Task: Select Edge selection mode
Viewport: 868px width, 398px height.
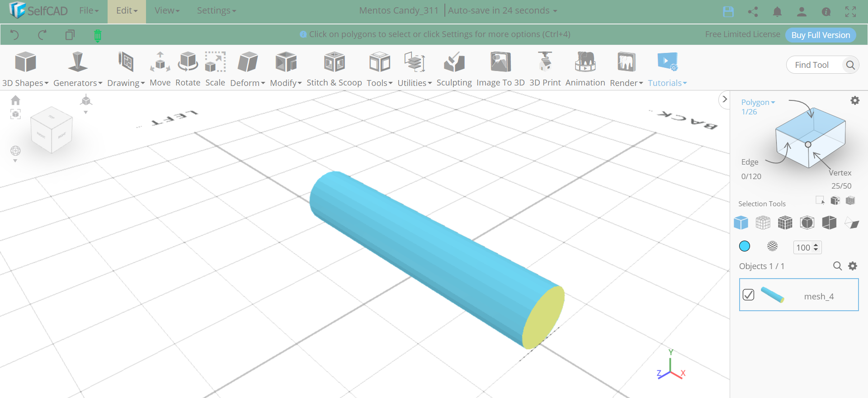Action: click(x=750, y=162)
